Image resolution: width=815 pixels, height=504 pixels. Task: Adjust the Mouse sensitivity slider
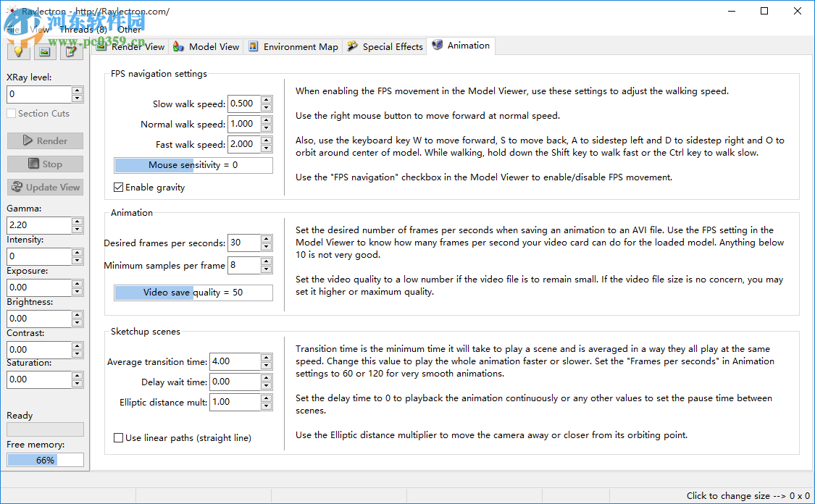point(193,165)
